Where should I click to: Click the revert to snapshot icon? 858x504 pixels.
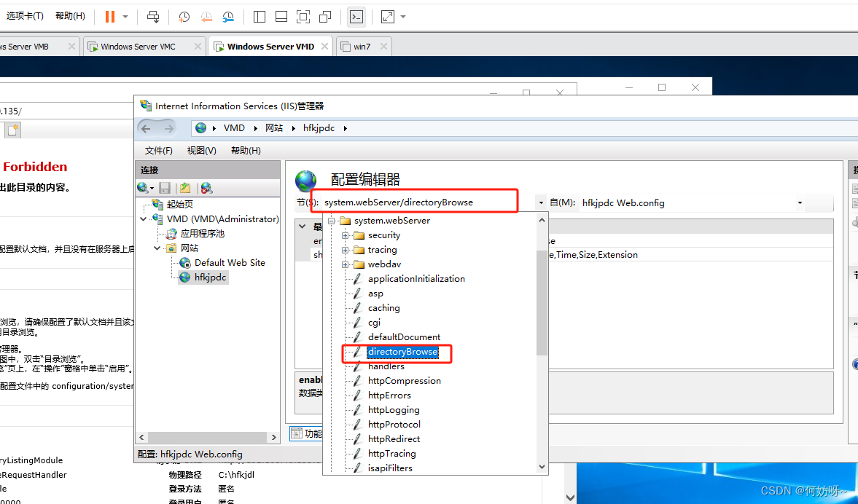coord(206,16)
